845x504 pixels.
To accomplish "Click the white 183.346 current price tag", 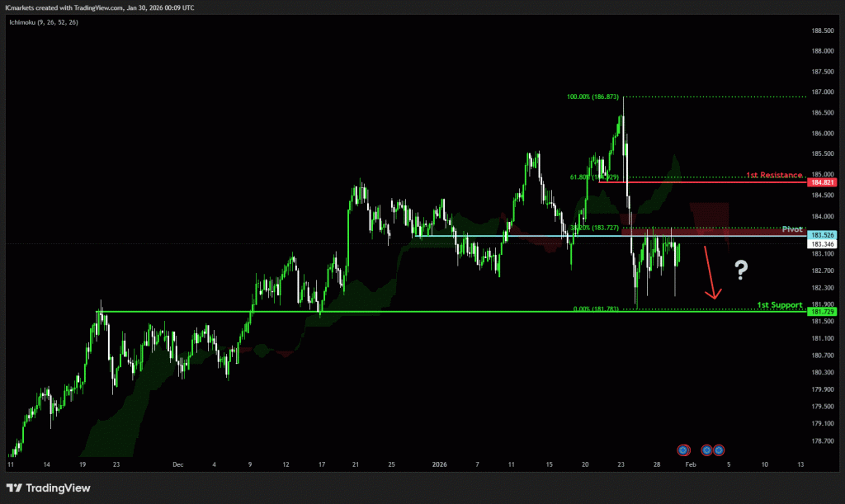I will [x=822, y=244].
